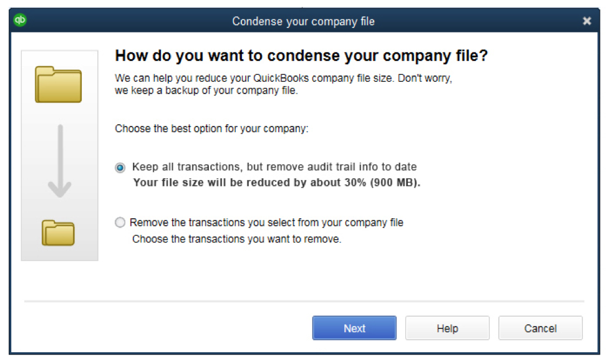Click the Choose the transactions to remove hint
The image size is (608, 364).
pos(236,239)
